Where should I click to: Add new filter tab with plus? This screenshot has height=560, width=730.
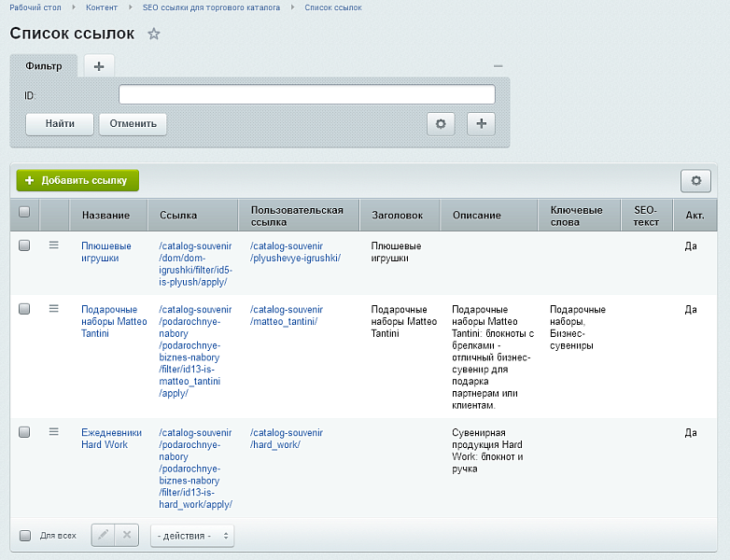click(99, 66)
